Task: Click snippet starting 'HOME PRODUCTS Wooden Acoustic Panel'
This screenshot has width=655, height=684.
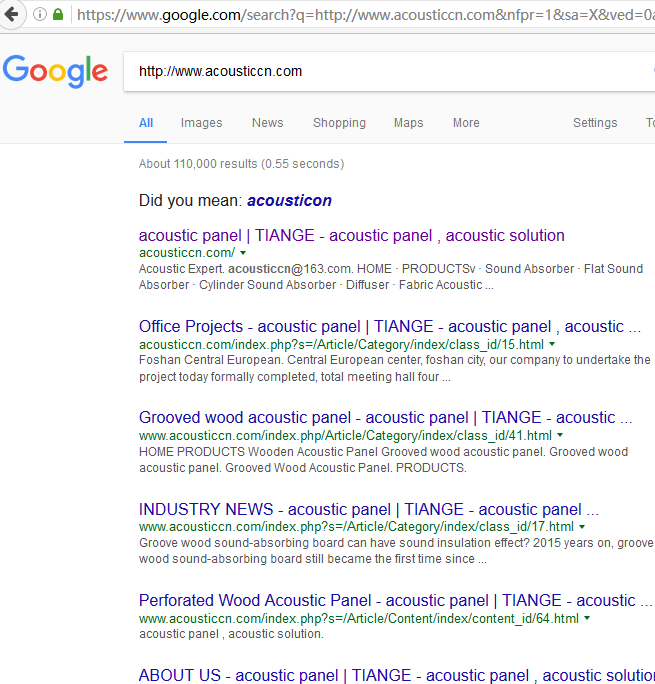Action: click(x=384, y=460)
